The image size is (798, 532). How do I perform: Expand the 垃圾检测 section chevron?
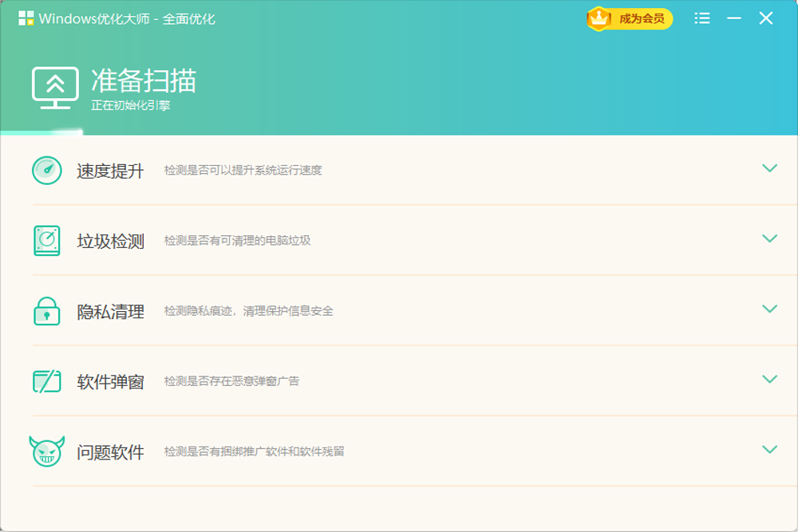(x=769, y=238)
